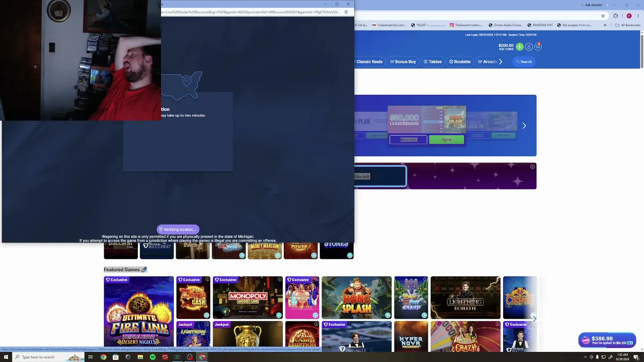Bookmark this page with the star icon

tap(603, 16)
